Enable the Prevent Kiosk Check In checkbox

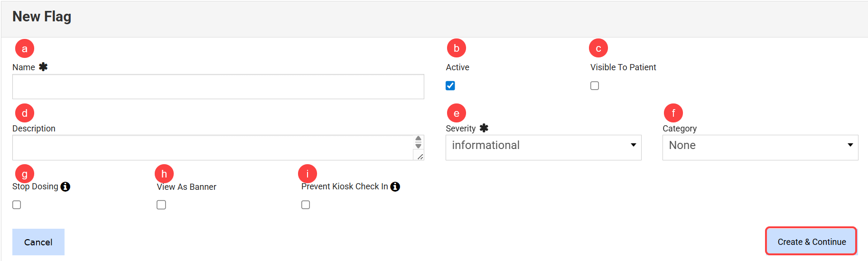[306, 205]
